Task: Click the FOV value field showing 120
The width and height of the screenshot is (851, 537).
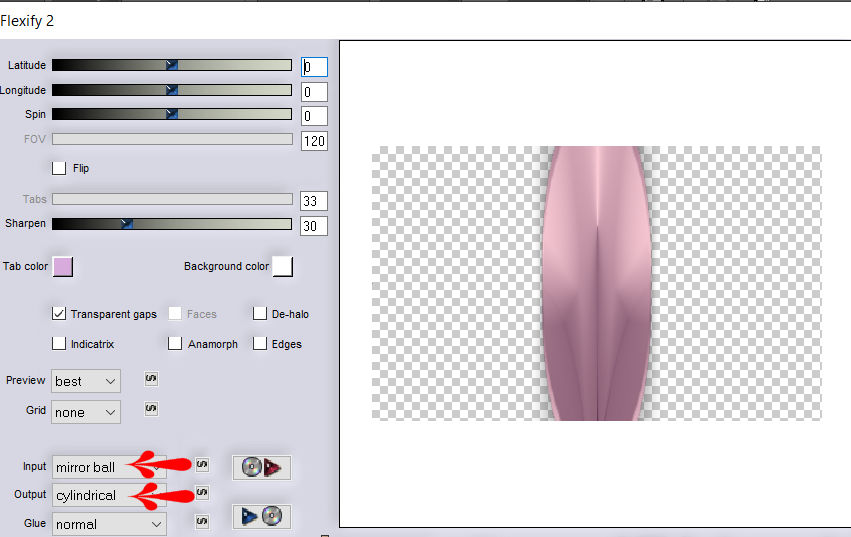Action: 314,141
